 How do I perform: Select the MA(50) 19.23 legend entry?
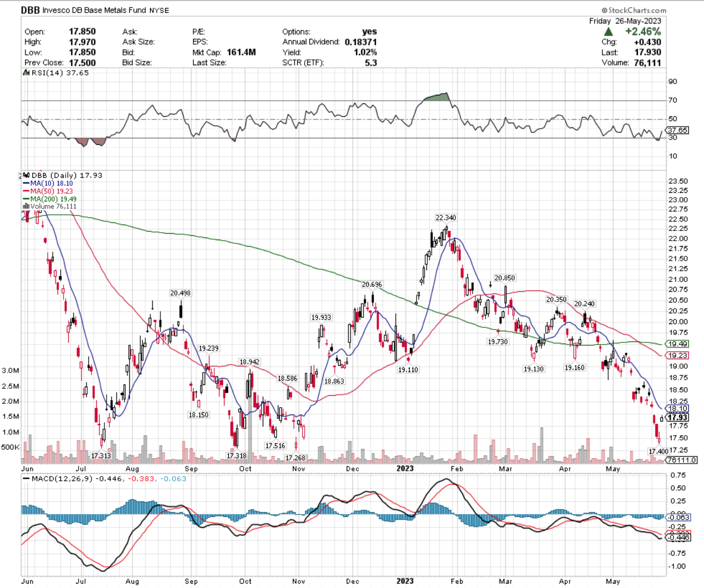coord(47,191)
